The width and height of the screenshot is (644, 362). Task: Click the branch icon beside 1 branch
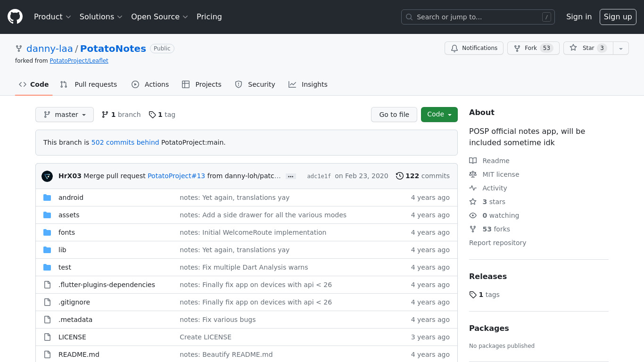click(105, 115)
